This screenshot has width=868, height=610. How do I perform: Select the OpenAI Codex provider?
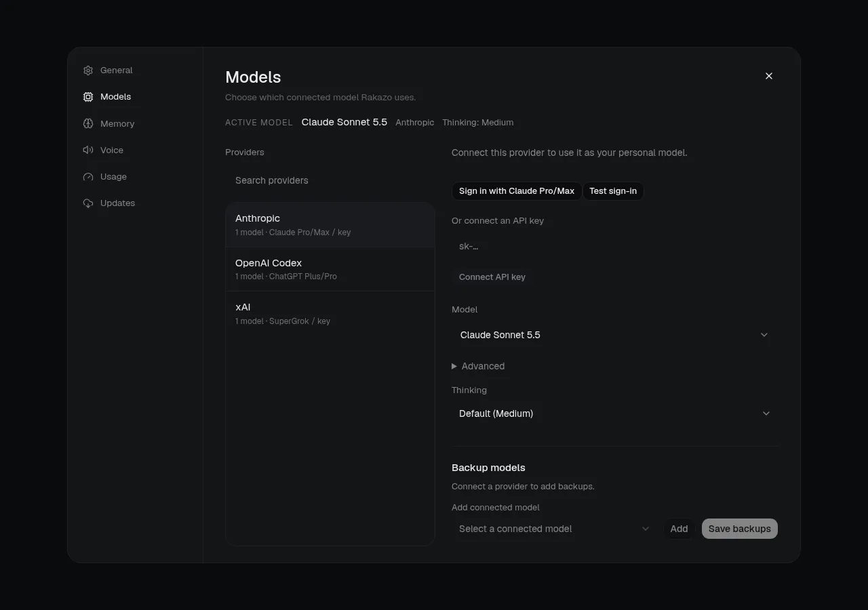[330, 269]
